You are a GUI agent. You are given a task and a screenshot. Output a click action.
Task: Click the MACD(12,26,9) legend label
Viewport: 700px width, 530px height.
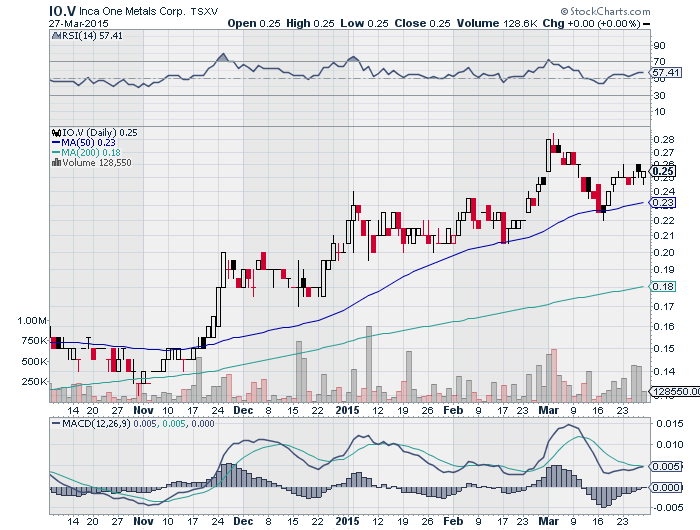coord(96,423)
